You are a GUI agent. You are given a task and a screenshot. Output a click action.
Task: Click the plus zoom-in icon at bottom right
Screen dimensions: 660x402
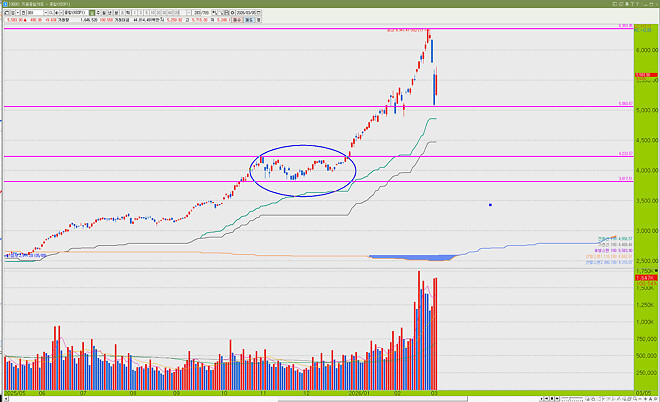pos(646,399)
